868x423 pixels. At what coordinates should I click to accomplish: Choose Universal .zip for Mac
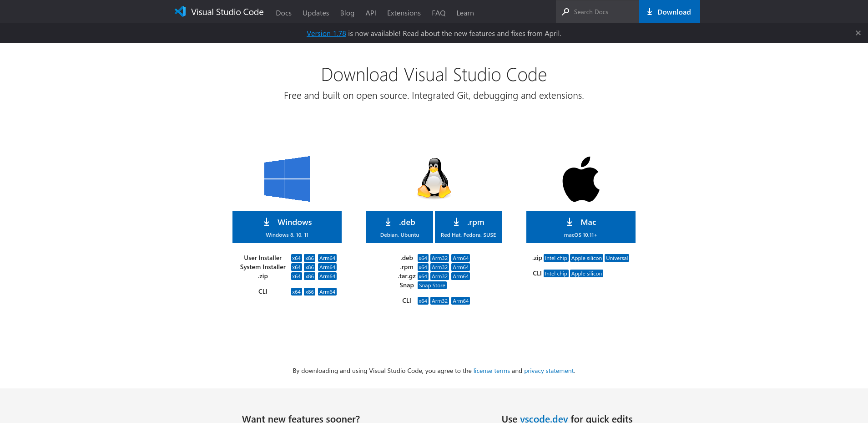pos(617,258)
